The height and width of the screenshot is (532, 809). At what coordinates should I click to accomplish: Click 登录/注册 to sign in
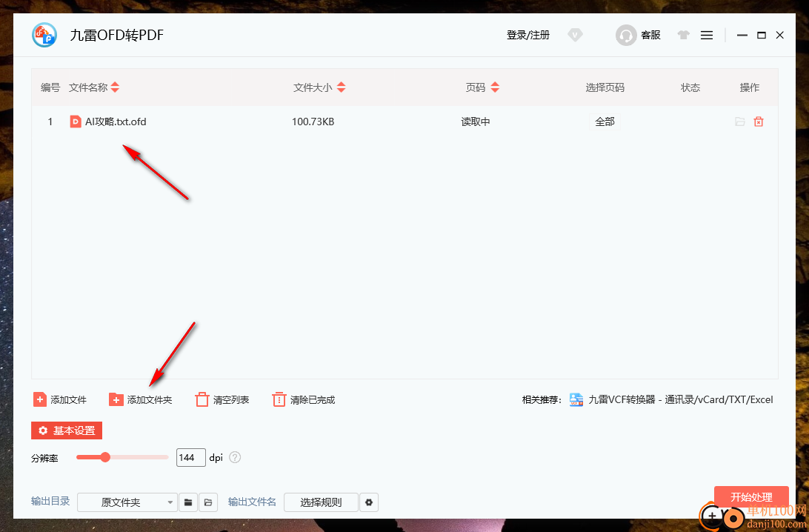click(x=527, y=35)
